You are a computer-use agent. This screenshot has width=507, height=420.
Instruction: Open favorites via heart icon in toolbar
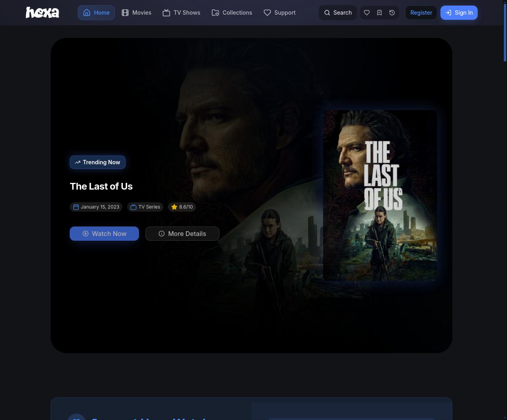coord(367,13)
